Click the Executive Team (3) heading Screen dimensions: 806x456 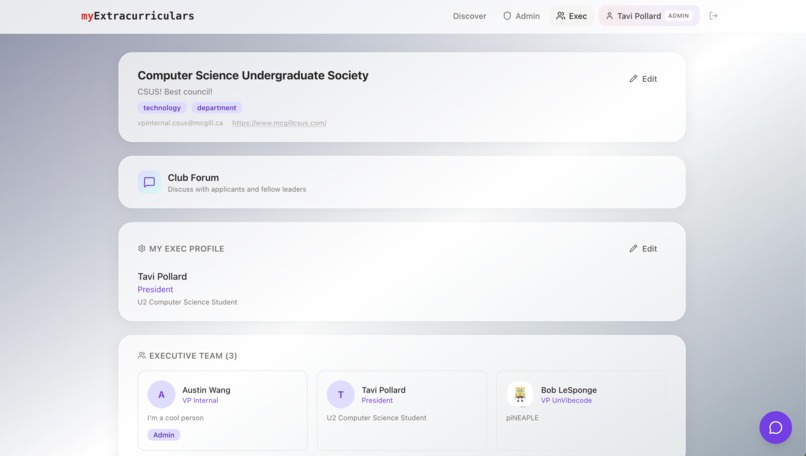tap(193, 356)
